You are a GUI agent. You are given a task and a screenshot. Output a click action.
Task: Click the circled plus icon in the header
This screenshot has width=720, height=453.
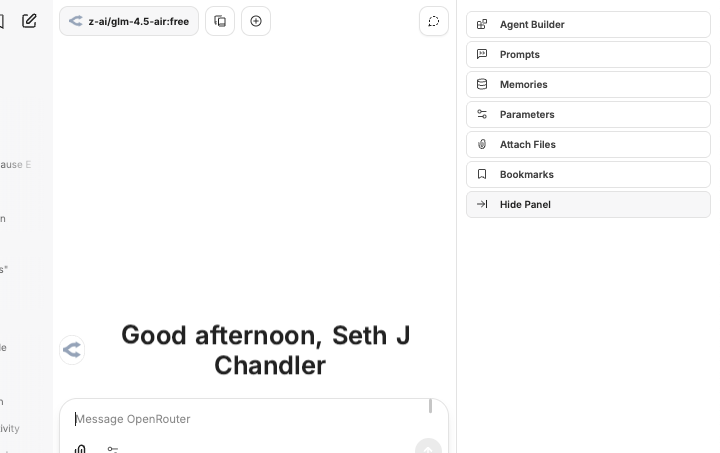tap(256, 21)
